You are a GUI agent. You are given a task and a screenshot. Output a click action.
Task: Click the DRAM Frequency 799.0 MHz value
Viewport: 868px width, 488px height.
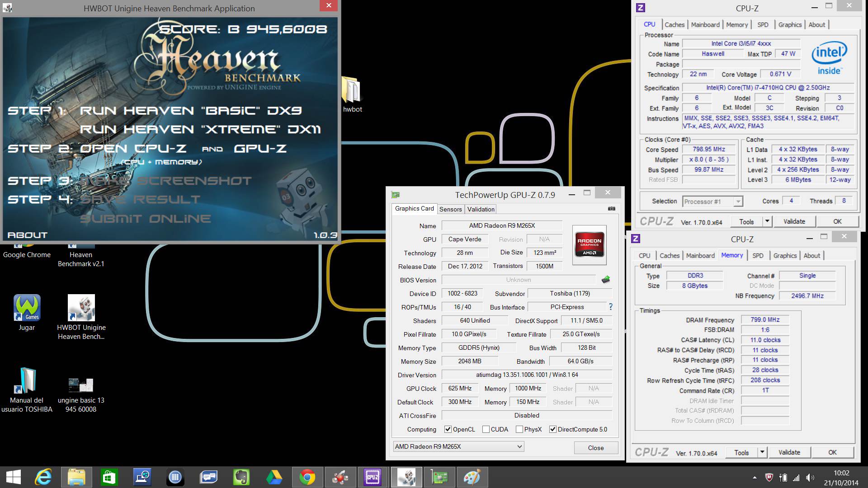pos(765,319)
